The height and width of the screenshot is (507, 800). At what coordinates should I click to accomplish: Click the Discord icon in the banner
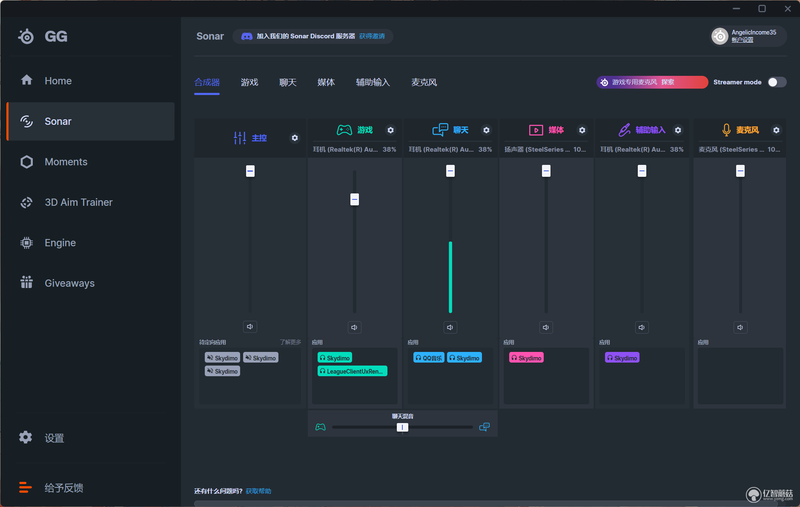(x=246, y=36)
